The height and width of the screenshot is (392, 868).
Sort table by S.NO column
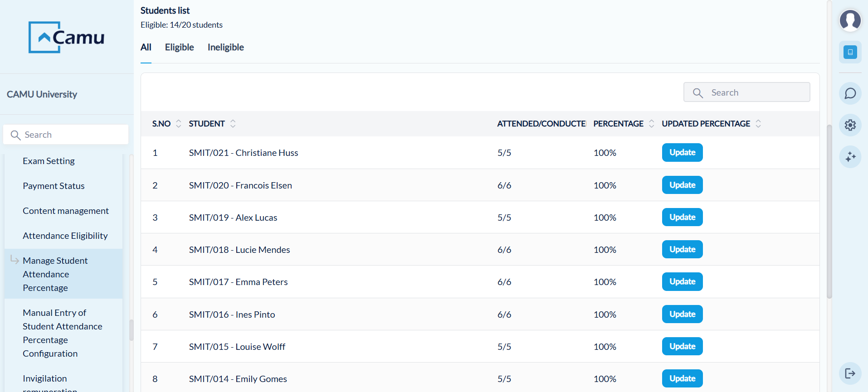(178, 124)
